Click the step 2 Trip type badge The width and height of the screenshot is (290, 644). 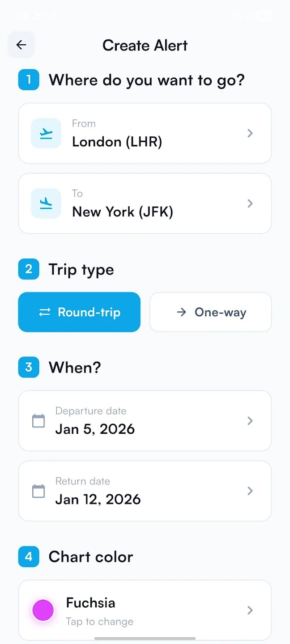pyautogui.click(x=28, y=269)
